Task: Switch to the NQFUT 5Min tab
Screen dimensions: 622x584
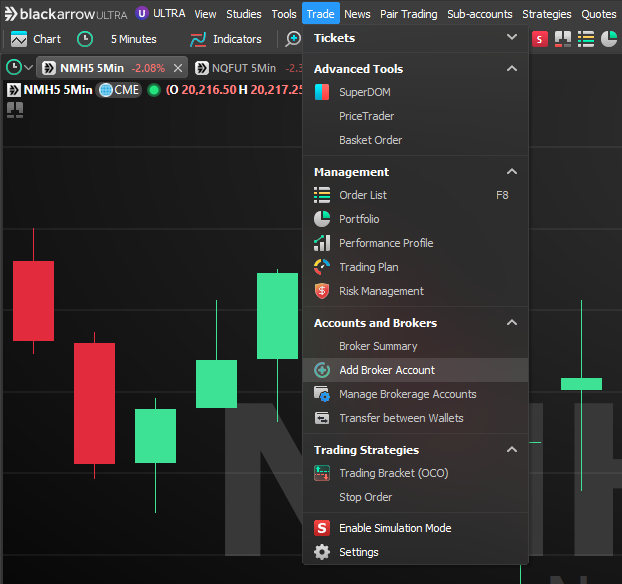Action: (x=243, y=68)
